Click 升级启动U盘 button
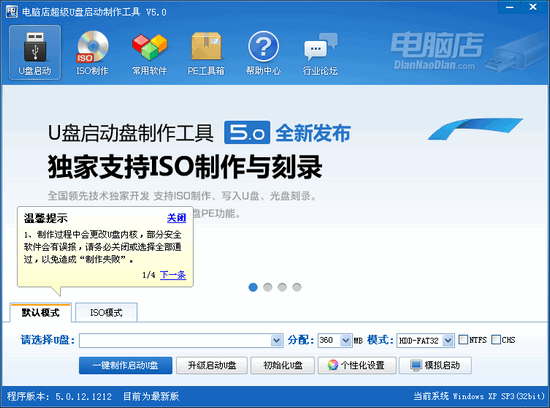 (x=212, y=366)
